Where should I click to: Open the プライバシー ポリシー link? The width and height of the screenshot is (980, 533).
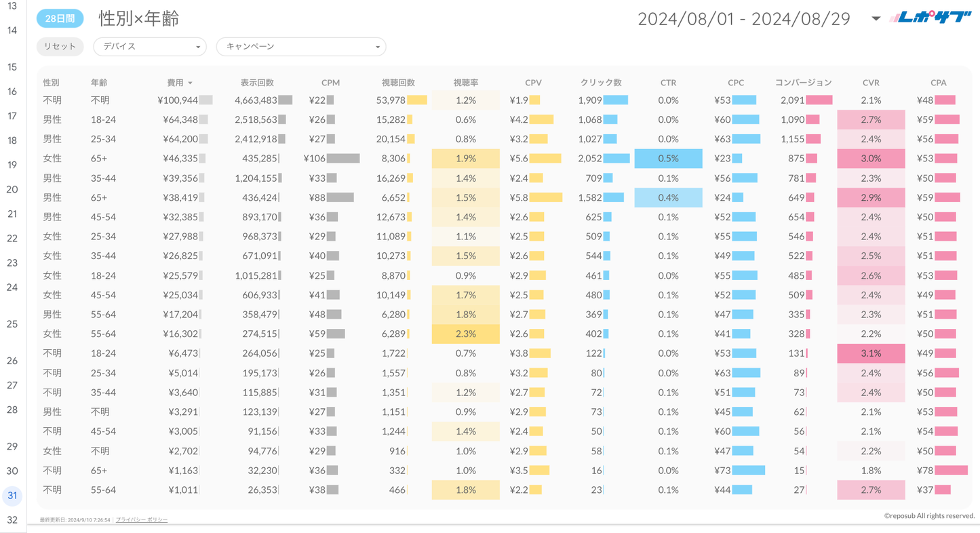[142, 520]
